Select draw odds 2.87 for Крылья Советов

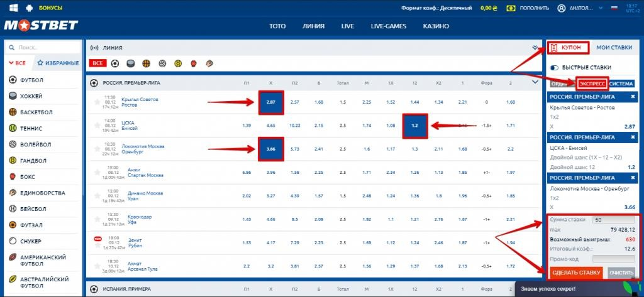(x=270, y=102)
